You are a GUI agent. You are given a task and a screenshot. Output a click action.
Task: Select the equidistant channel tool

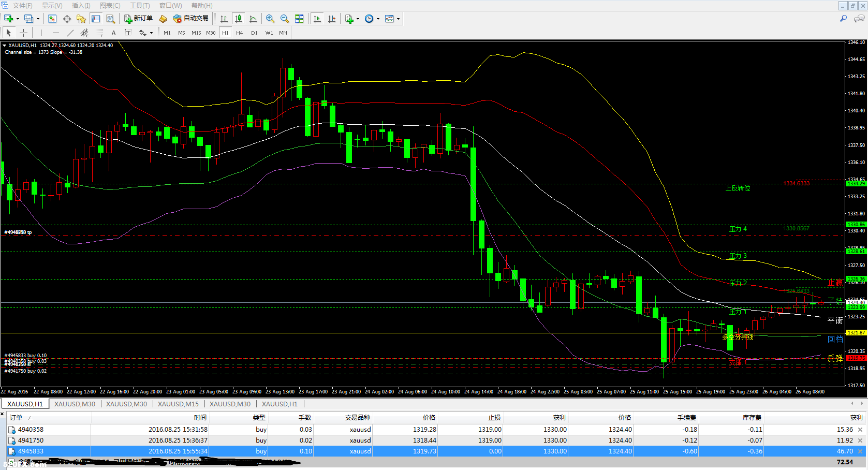coord(84,33)
